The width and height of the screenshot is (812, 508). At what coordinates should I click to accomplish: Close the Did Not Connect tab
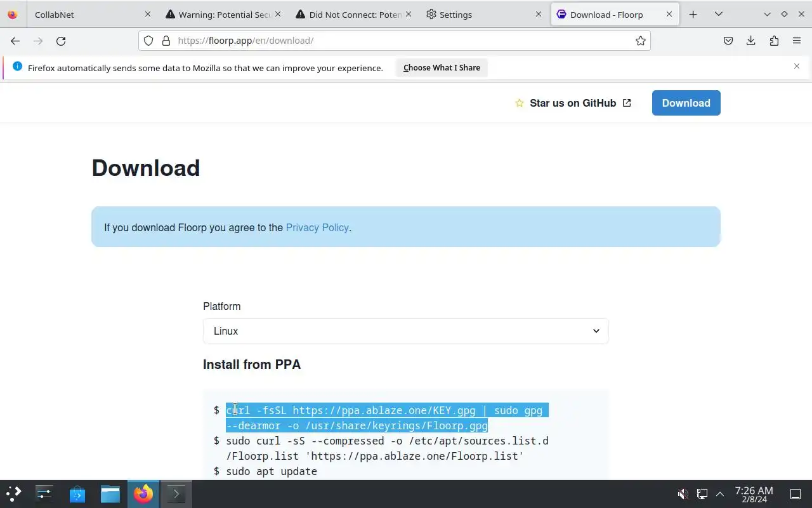tap(408, 14)
